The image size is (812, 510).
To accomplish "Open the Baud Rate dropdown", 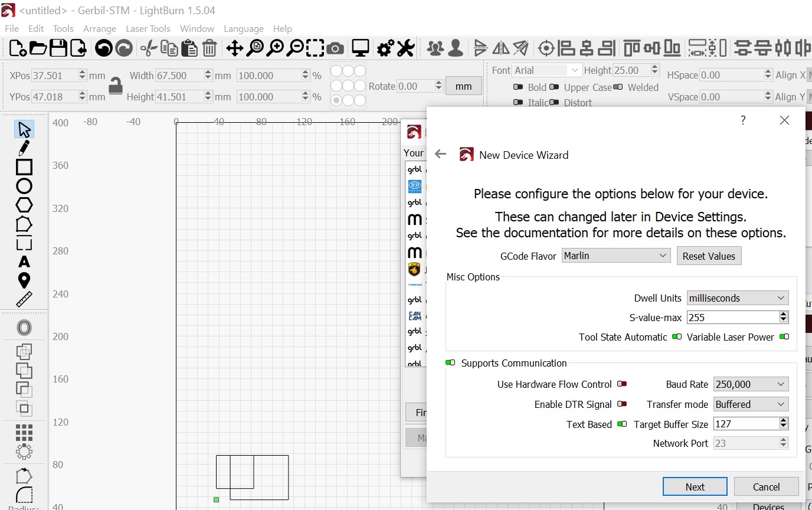I will tap(751, 384).
